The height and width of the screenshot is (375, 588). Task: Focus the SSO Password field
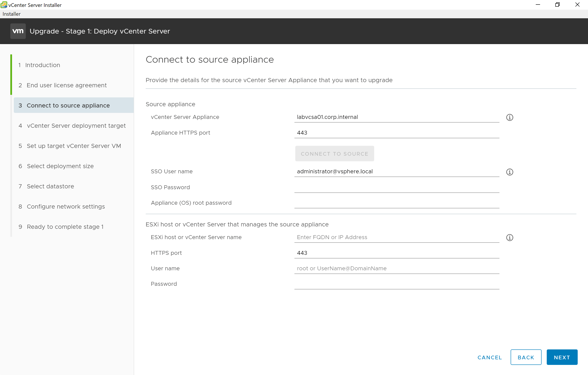397,187
